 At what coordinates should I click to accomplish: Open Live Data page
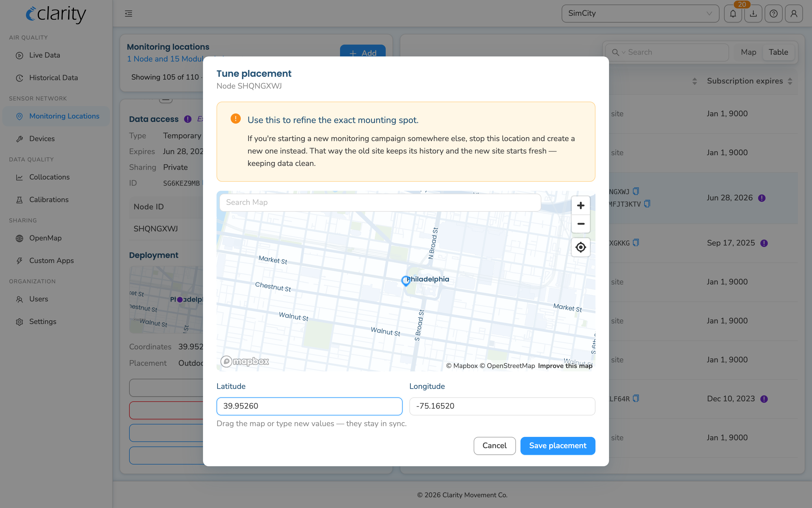tap(45, 55)
